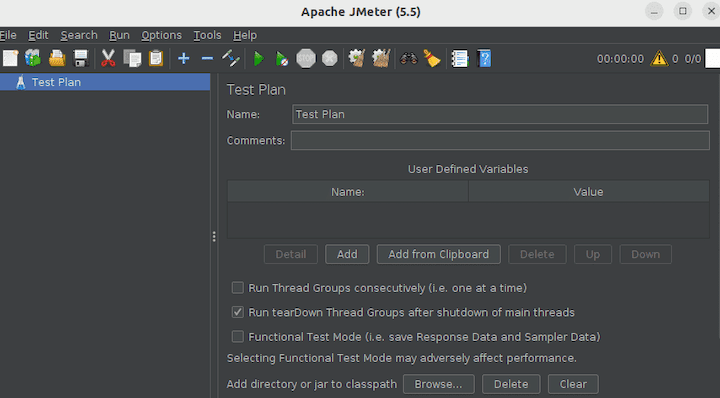Screen dimensions: 720x398
Task: Click the Up button
Action: (x=593, y=254)
